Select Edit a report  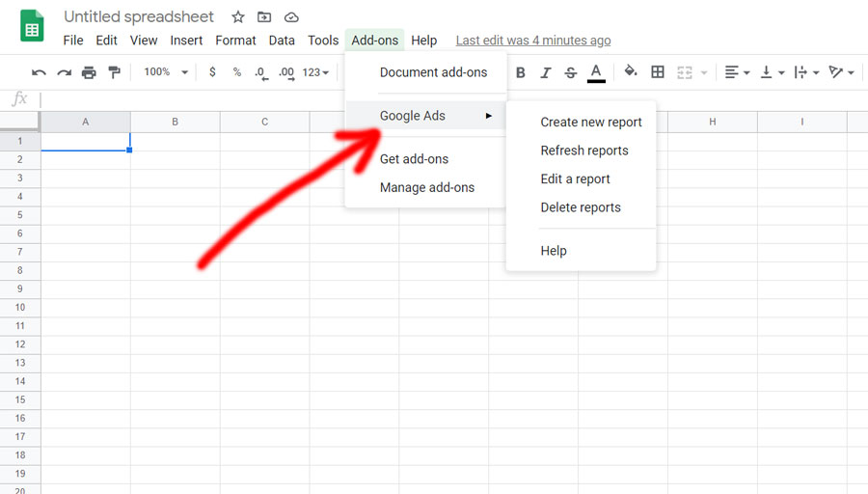[x=581, y=179]
